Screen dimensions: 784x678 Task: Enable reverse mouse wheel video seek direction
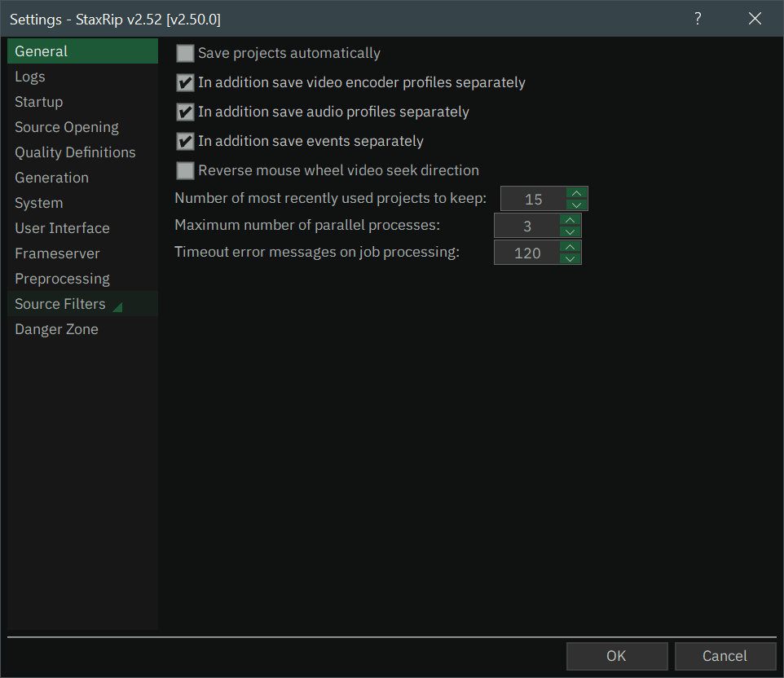coord(185,170)
